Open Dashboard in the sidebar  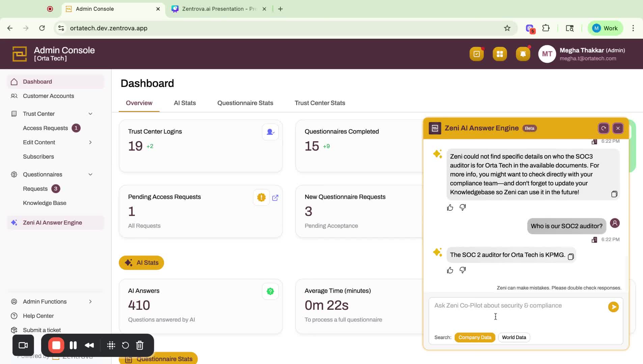coord(56,82)
